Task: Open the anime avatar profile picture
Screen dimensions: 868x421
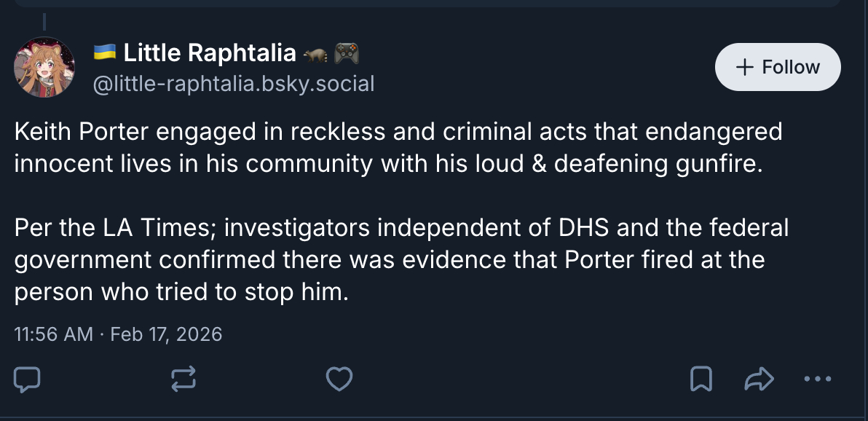Action: 44,67
